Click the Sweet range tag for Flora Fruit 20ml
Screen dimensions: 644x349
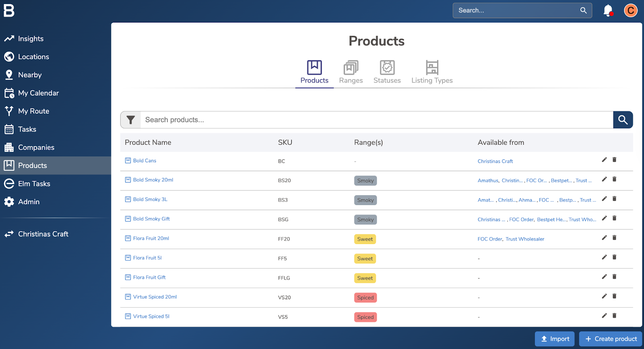[x=365, y=239]
